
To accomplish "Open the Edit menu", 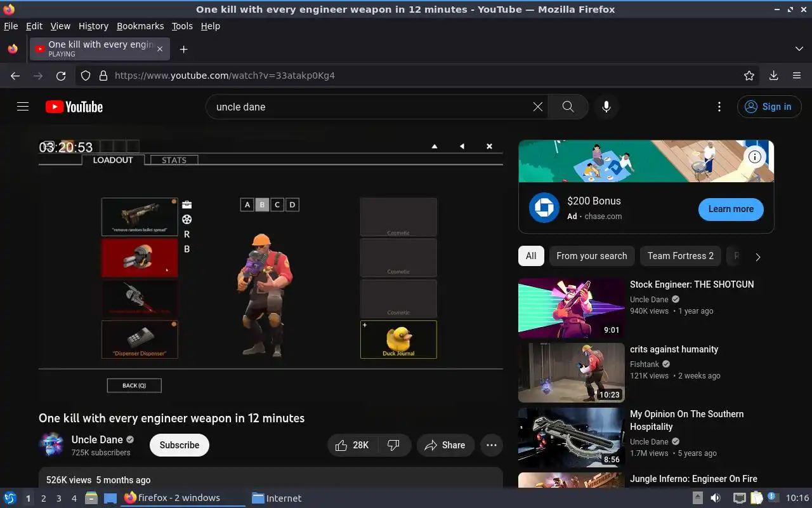I will point(34,26).
